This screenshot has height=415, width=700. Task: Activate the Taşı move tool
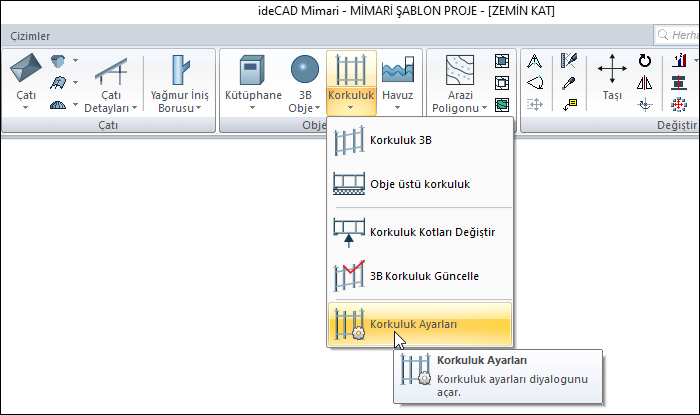pyautogui.click(x=612, y=77)
